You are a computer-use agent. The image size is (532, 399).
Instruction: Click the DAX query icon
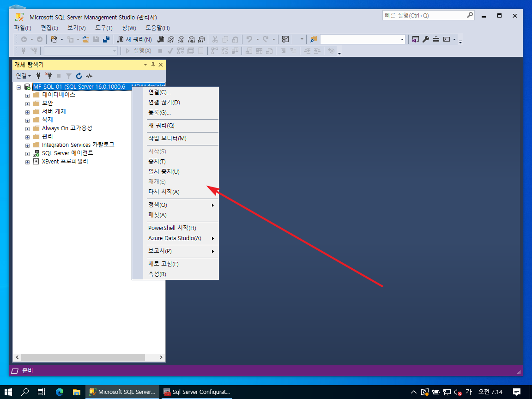pyautogui.click(x=201, y=39)
